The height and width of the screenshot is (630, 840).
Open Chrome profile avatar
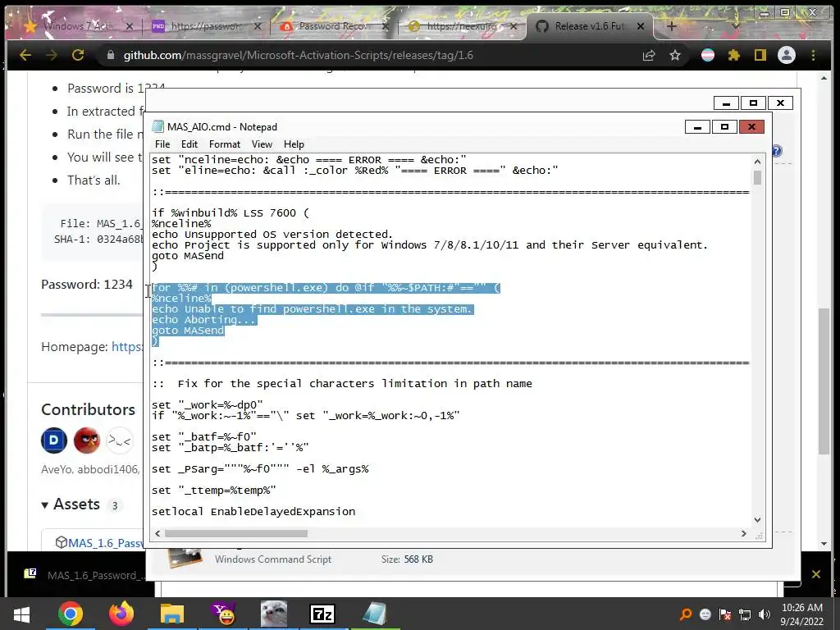pyautogui.click(x=787, y=55)
